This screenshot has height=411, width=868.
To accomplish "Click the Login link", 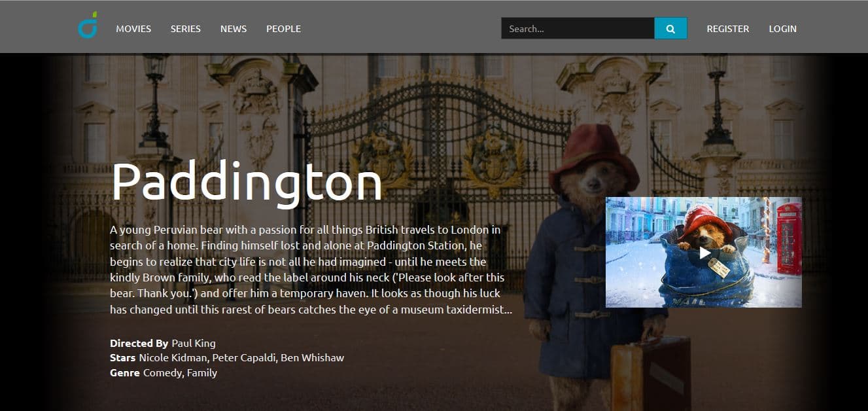I will coord(783,29).
